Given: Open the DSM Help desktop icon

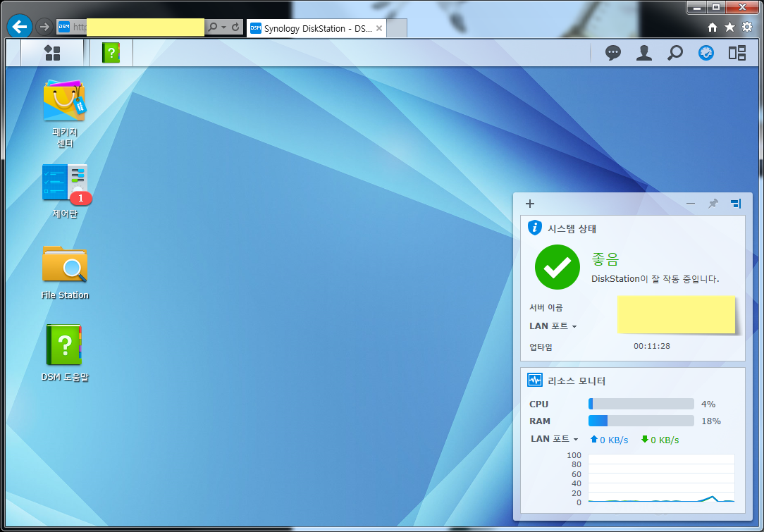Looking at the screenshot, I should point(64,346).
